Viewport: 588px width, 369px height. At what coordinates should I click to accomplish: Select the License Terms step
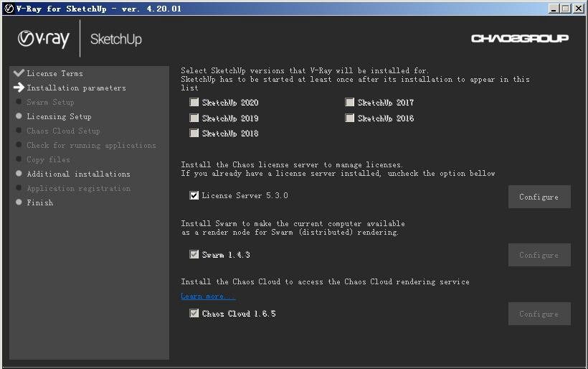[x=54, y=73]
